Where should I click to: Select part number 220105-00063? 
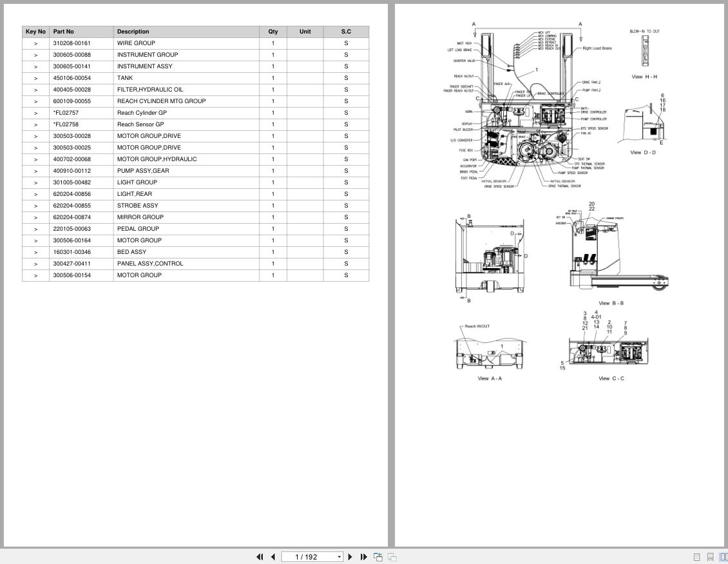click(72, 229)
